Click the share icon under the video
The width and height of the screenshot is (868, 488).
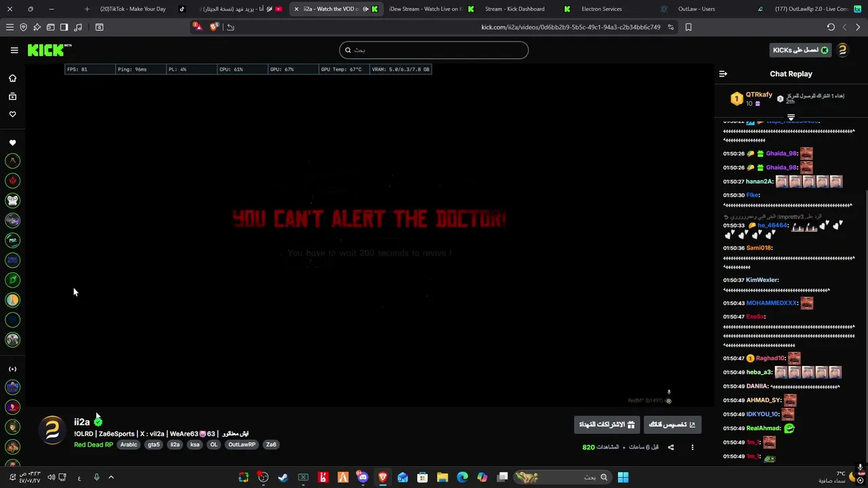click(671, 447)
